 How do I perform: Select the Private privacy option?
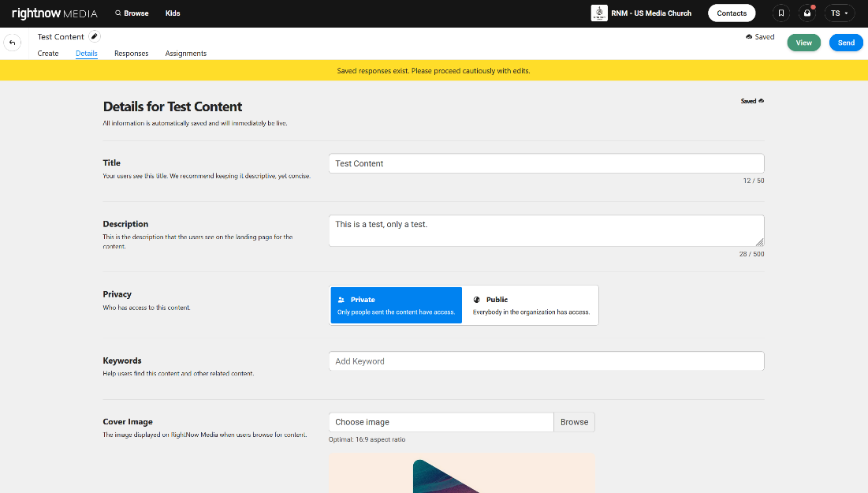tap(396, 305)
